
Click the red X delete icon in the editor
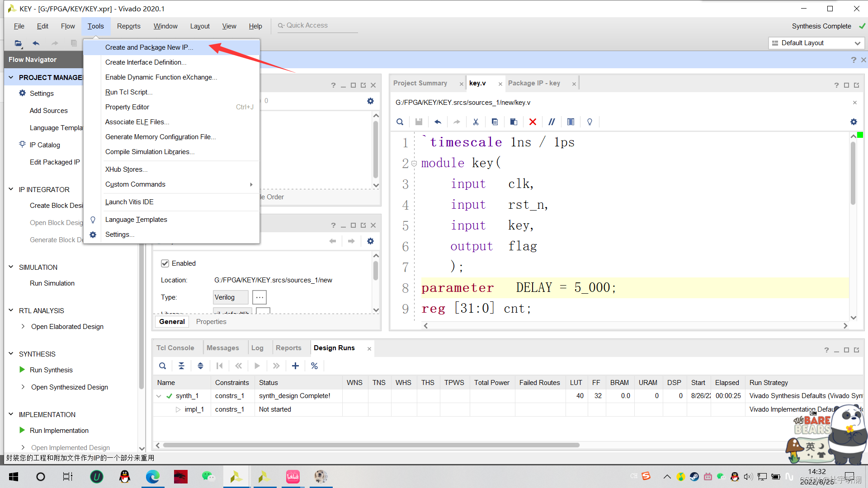click(x=533, y=122)
